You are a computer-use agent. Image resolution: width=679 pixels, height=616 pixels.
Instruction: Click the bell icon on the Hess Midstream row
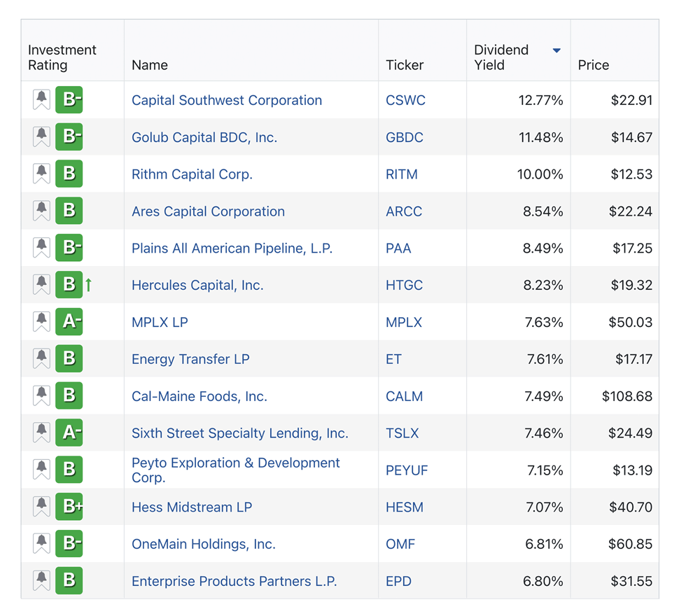(x=41, y=507)
